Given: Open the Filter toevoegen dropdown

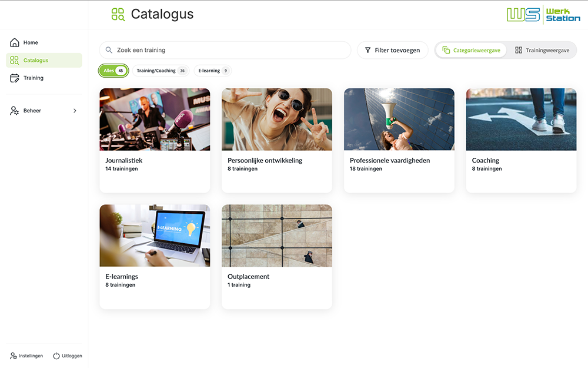Looking at the screenshot, I should point(393,50).
